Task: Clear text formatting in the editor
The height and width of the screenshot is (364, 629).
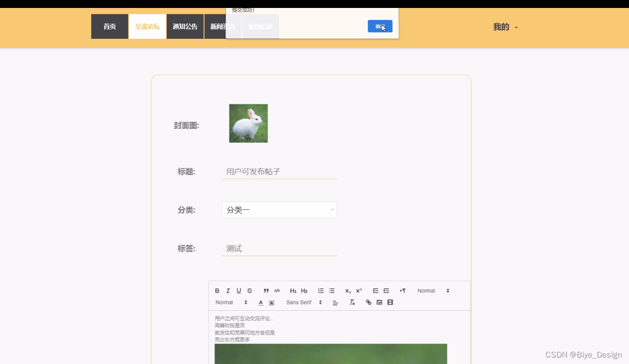Action: (x=352, y=302)
